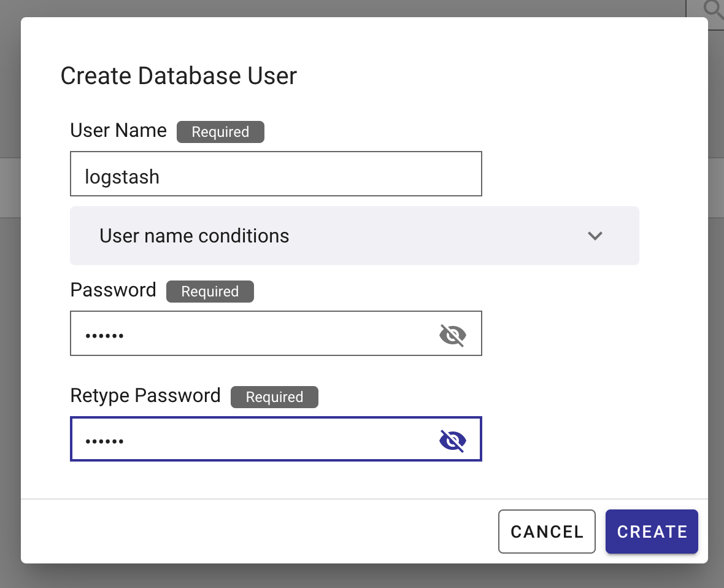Click the Required badge beside Retype Password
This screenshot has width=724, height=588.
pos(274,397)
